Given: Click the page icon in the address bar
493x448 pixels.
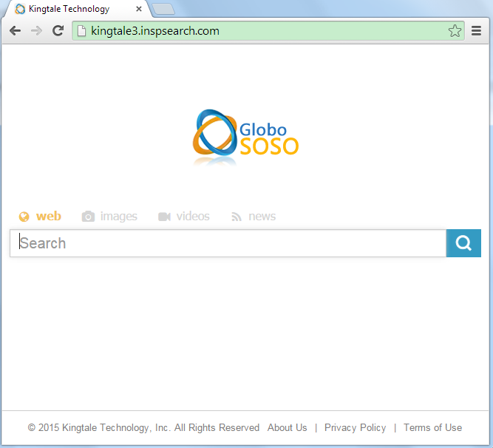Looking at the screenshot, I should (x=81, y=31).
